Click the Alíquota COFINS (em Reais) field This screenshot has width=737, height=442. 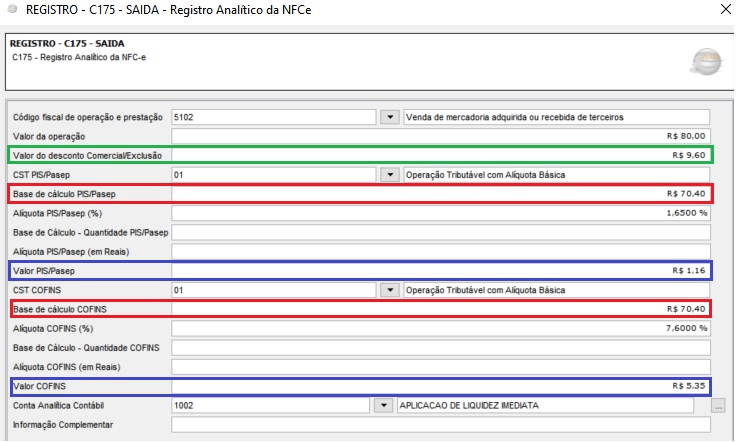tap(441, 367)
